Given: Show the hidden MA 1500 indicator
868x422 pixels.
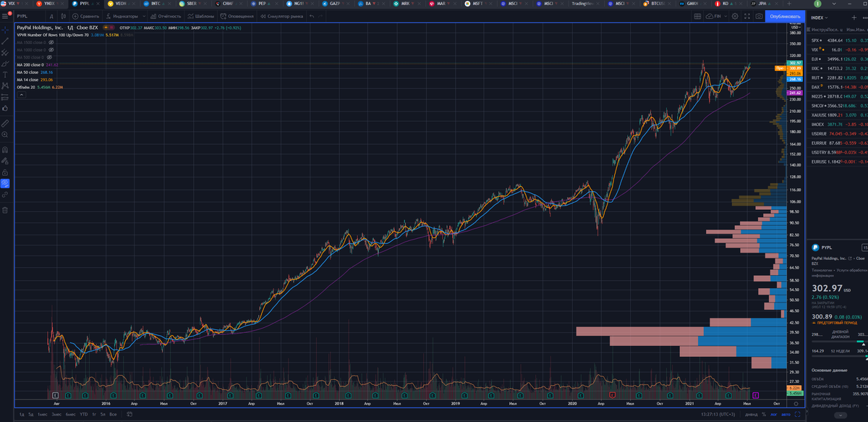Looking at the screenshot, I should 51,43.
